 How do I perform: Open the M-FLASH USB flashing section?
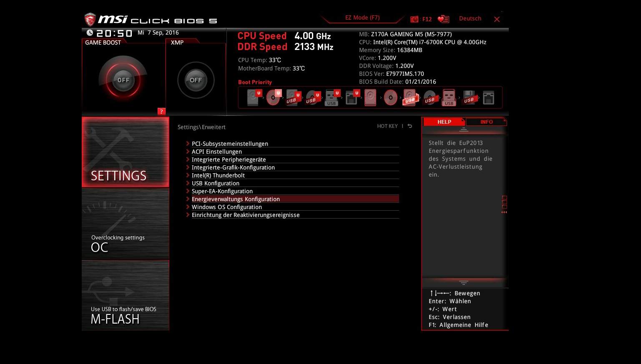point(125,296)
